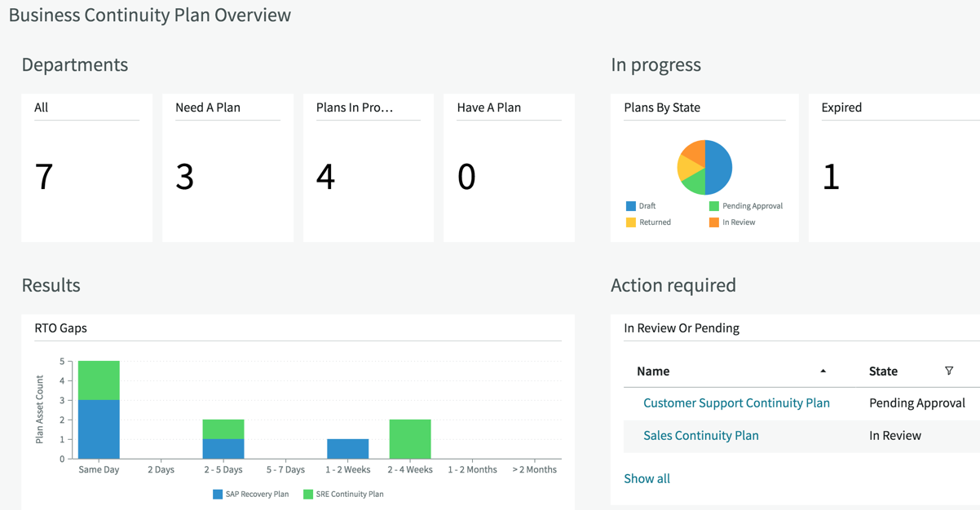
Task: Click the Same Day green bar segment
Action: [x=99, y=380]
